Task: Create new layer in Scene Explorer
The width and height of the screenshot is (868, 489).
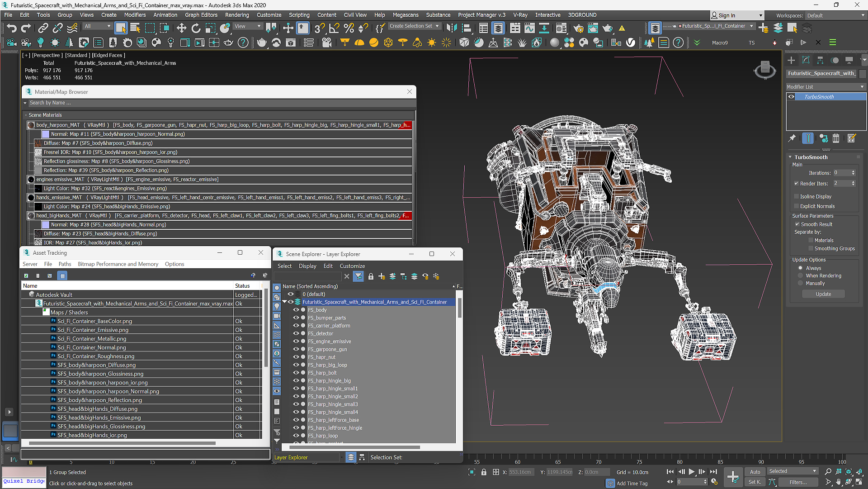Action: click(x=382, y=276)
